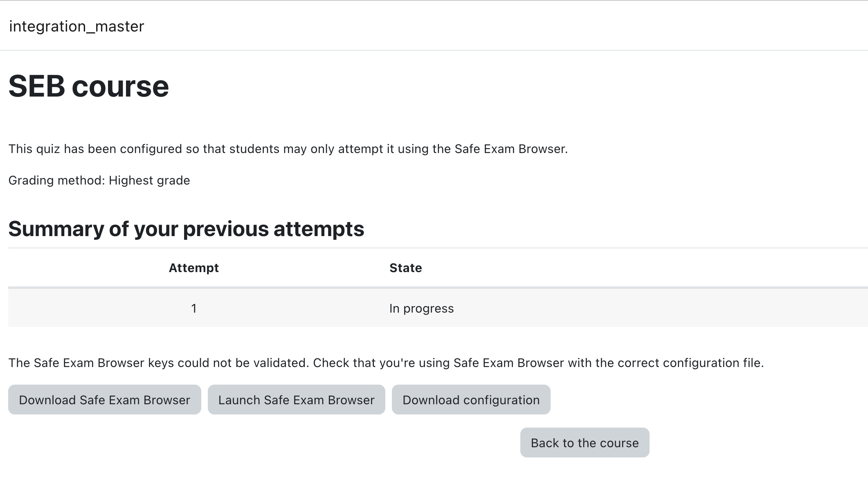868x500 pixels.
Task: Click the 'correct configuration file' phrase in warning
Action: 678,363
